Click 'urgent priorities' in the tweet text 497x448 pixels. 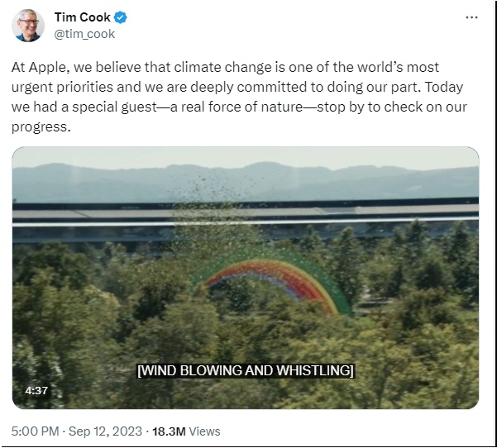coord(62,88)
